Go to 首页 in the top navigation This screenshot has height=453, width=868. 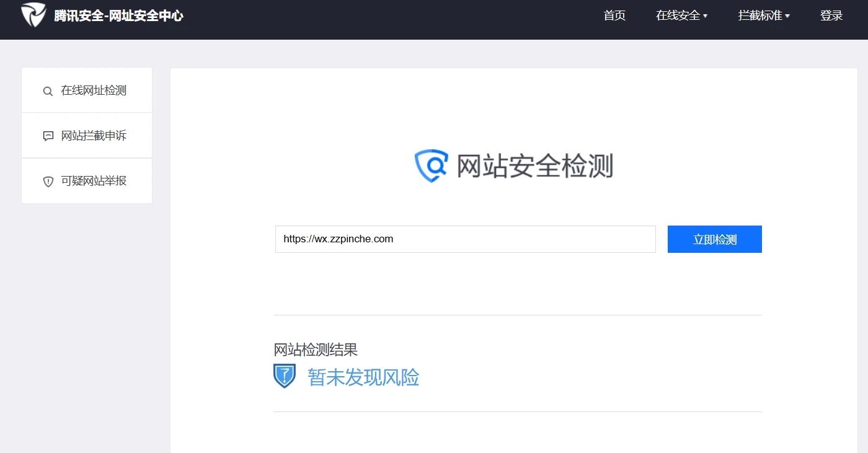click(x=614, y=15)
